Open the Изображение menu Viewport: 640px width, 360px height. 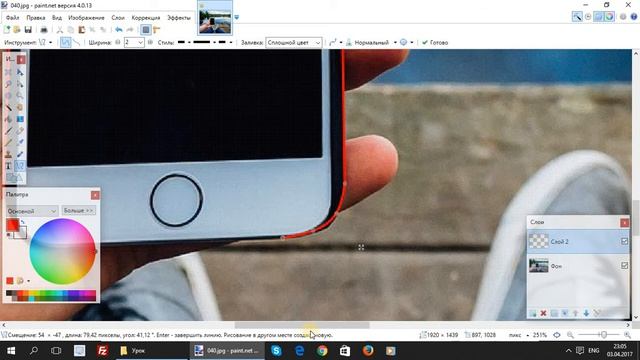[86, 18]
